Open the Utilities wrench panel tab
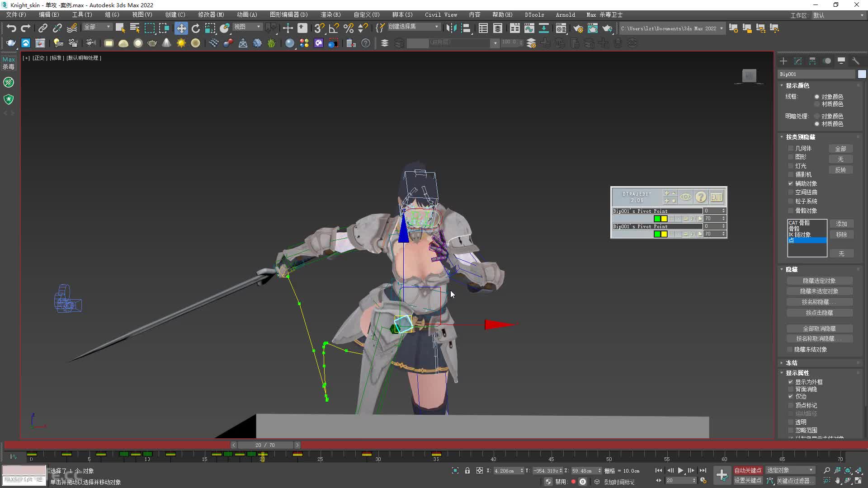The height and width of the screenshot is (488, 868). click(x=856, y=61)
